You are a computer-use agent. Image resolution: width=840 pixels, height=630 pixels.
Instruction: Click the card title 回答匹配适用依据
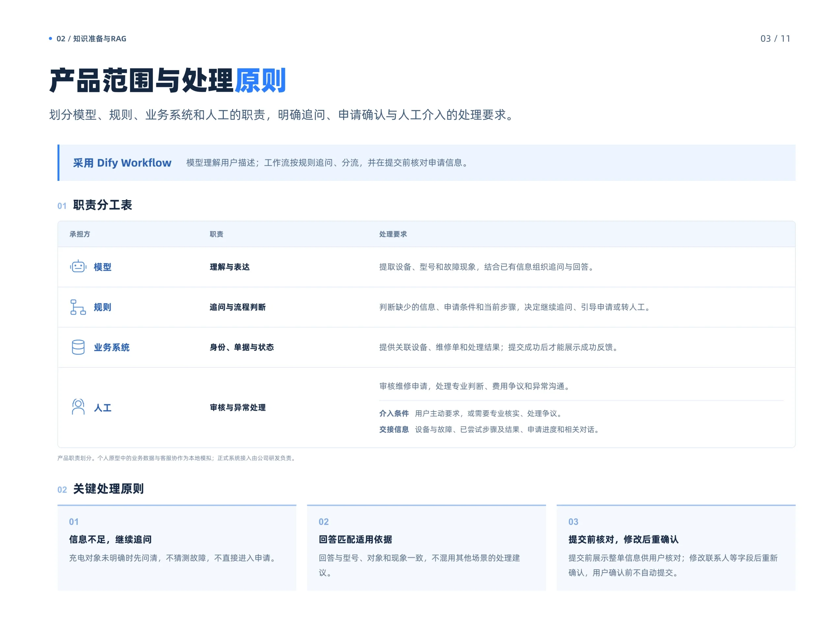pyautogui.click(x=355, y=540)
